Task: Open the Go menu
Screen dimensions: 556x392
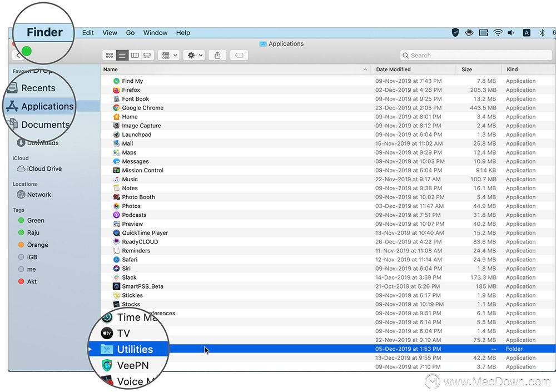Action: point(130,33)
